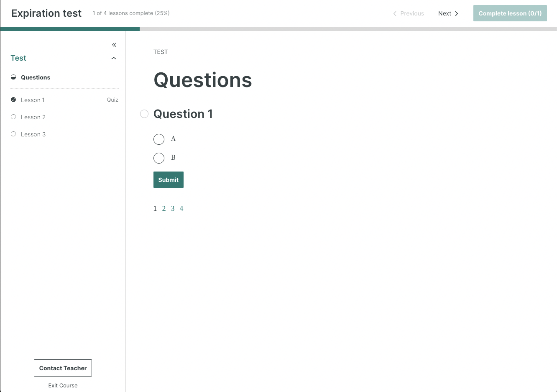Click Complete lesson (0/1) button

click(510, 13)
